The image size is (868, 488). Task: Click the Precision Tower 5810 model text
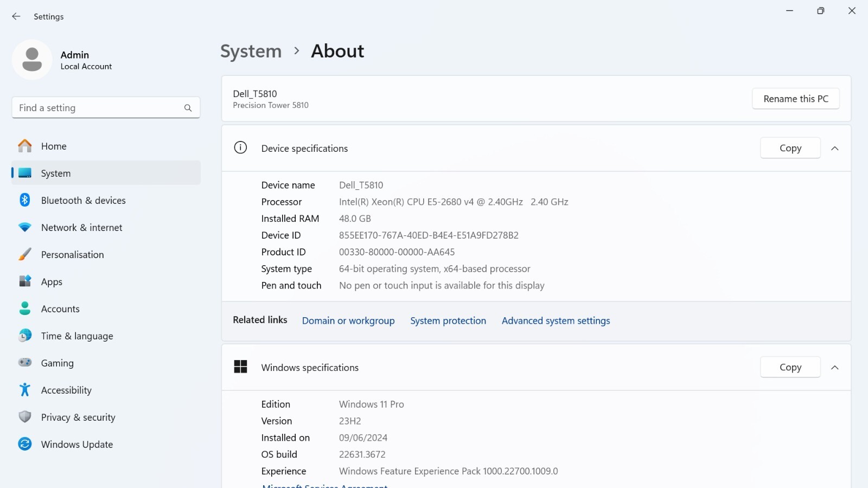coord(271,105)
